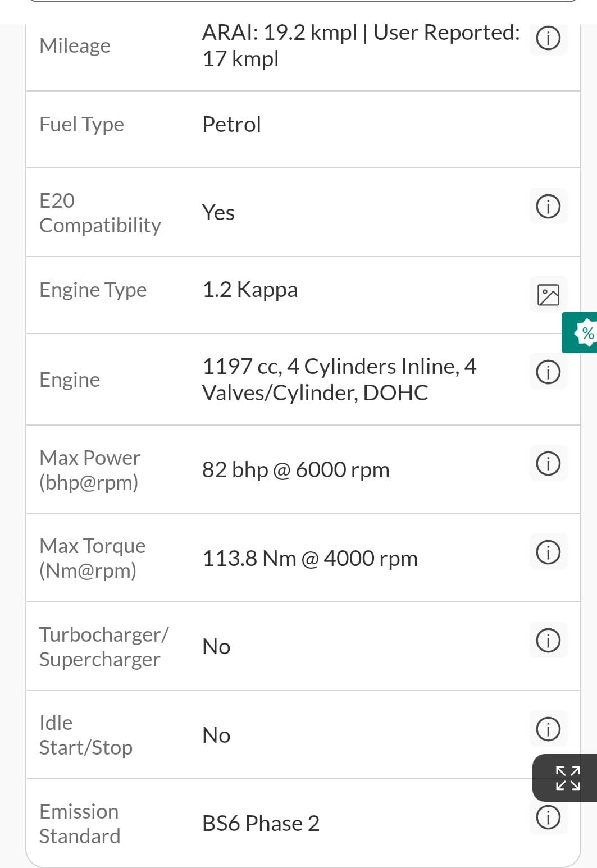This screenshot has width=597, height=868.
Task: Click info icon for Engine specs
Action: pyautogui.click(x=548, y=372)
